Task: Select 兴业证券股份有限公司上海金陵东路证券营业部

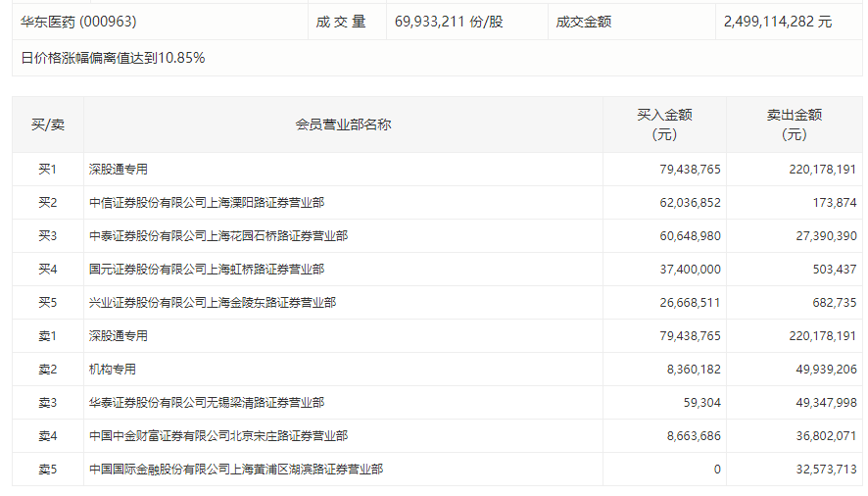Action: 213,302
